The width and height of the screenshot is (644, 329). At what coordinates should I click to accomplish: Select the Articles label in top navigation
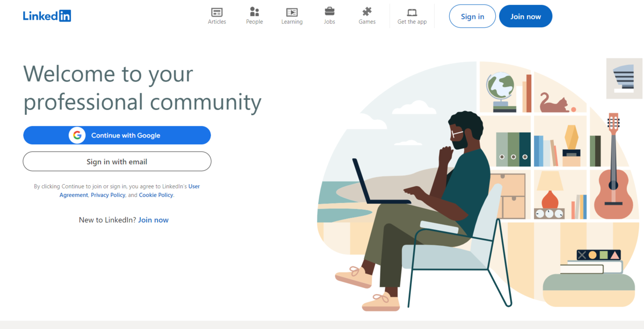pyautogui.click(x=217, y=22)
